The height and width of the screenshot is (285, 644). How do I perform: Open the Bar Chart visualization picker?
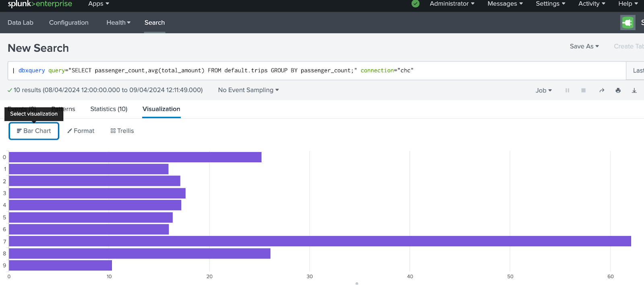coord(34,131)
